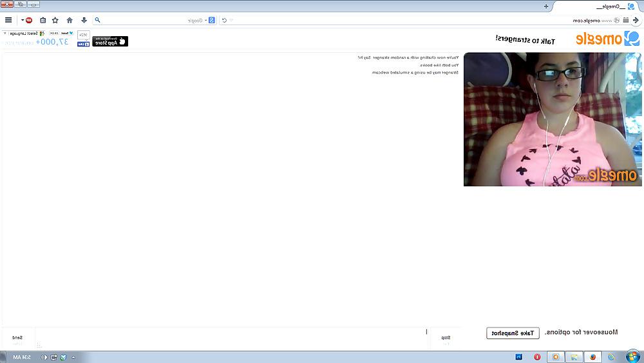Screen dimensions: 644x363
Task: Click the network tray icon
Action: 54,357
